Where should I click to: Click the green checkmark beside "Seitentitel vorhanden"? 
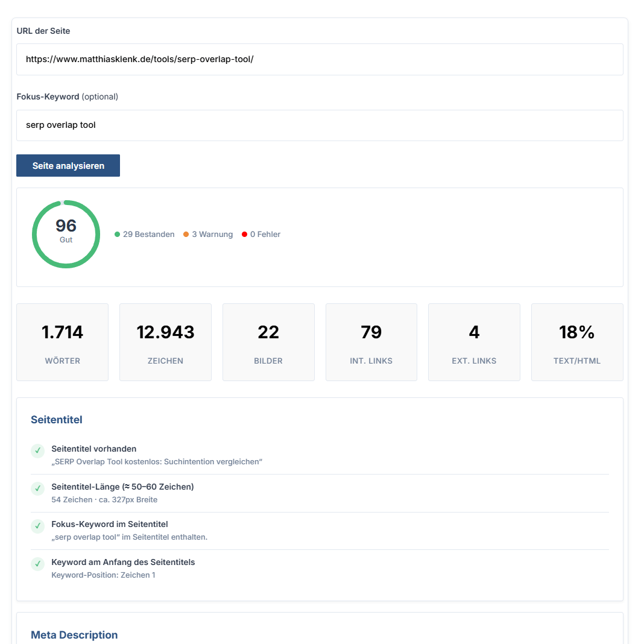pyautogui.click(x=37, y=450)
